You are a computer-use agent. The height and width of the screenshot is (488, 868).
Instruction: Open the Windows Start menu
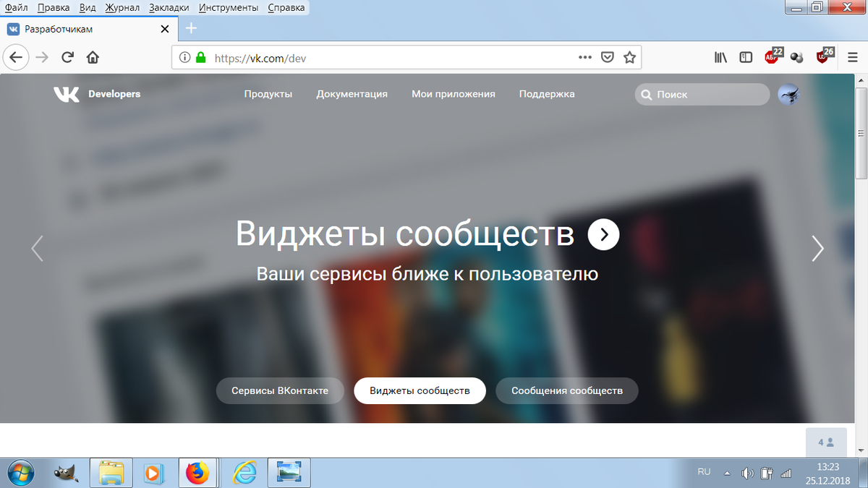(21, 473)
